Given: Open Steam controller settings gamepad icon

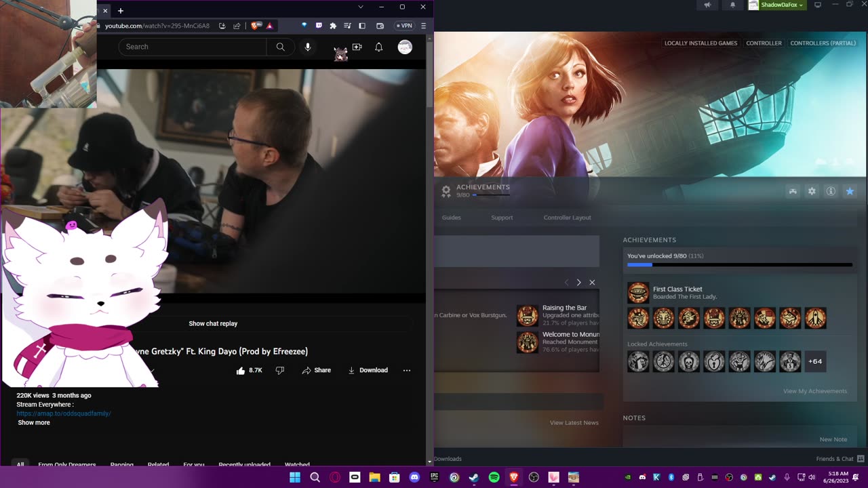Looking at the screenshot, I should 793,192.
